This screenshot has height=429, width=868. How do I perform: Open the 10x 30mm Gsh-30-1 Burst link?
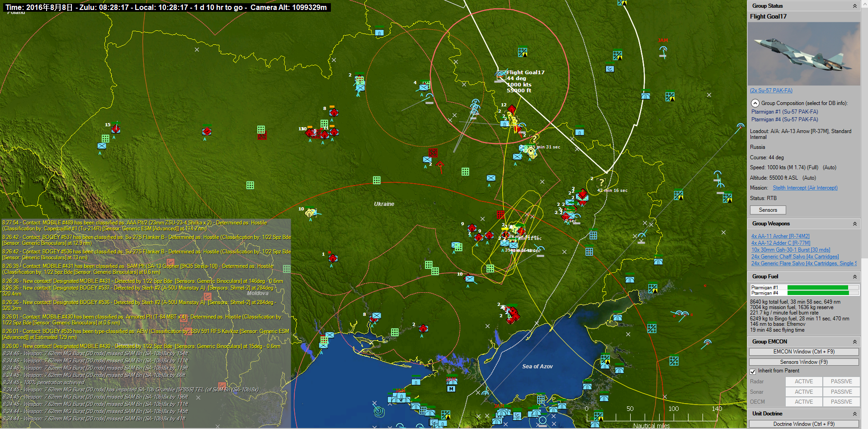791,250
